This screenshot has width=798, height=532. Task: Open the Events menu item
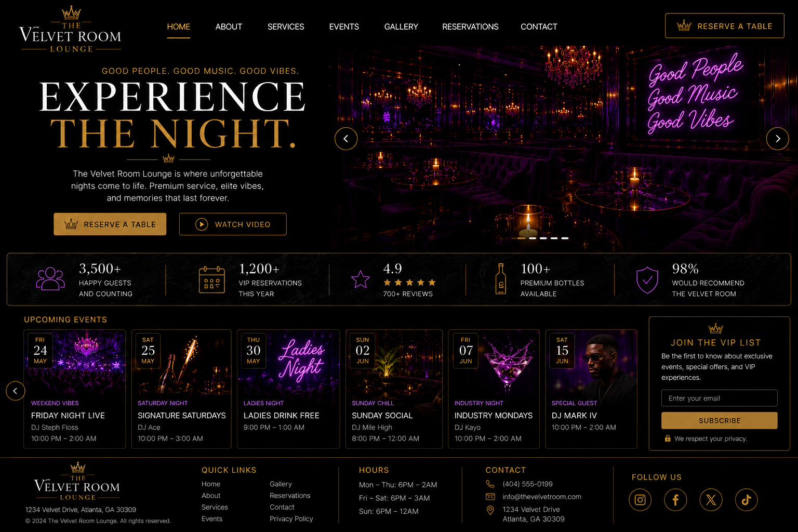344,26
